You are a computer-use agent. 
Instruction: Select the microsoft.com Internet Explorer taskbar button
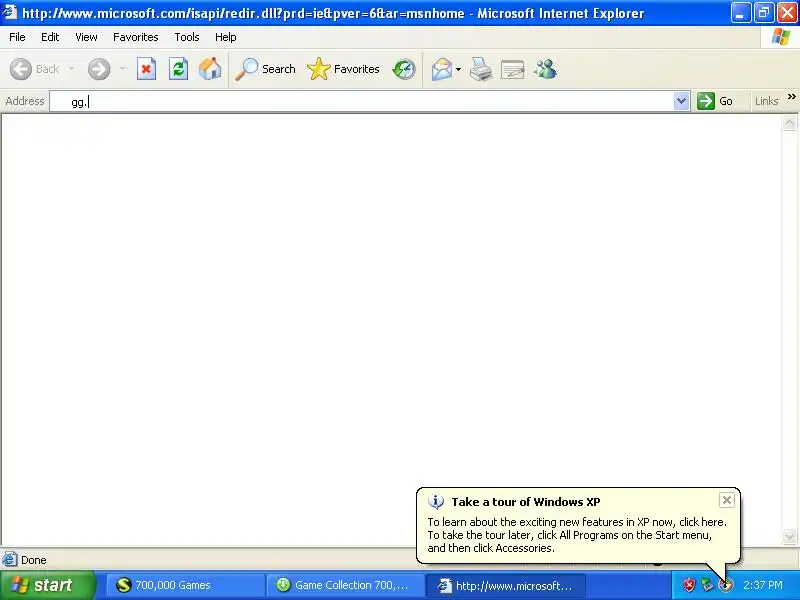[505, 585]
